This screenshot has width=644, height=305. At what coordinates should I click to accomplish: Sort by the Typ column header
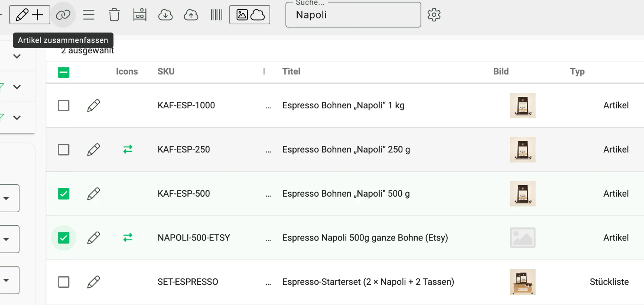[x=577, y=71]
